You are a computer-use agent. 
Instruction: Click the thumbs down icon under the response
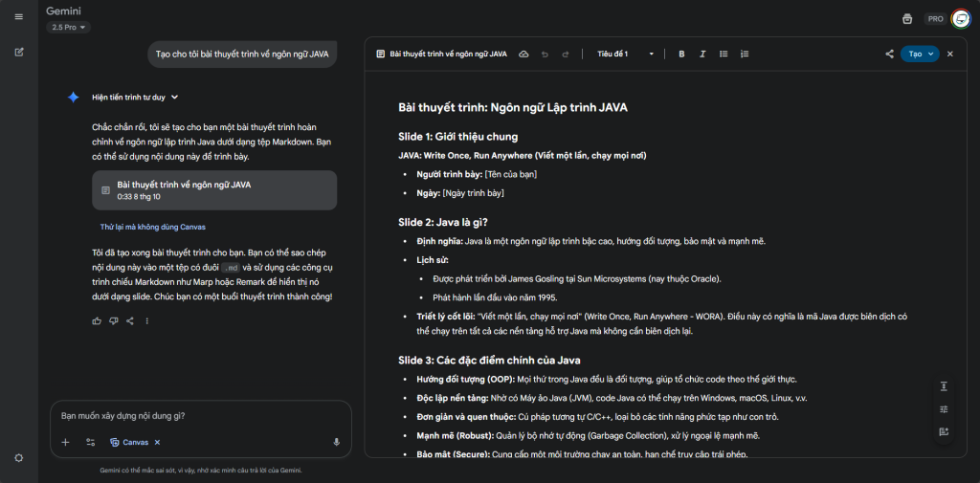(114, 321)
